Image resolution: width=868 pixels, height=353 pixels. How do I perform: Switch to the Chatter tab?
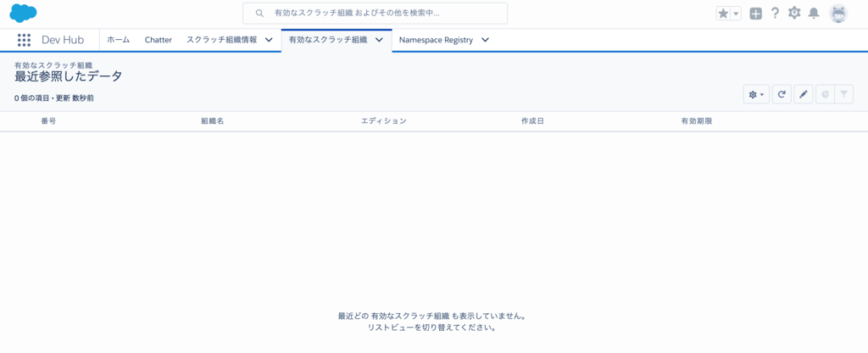click(x=159, y=40)
